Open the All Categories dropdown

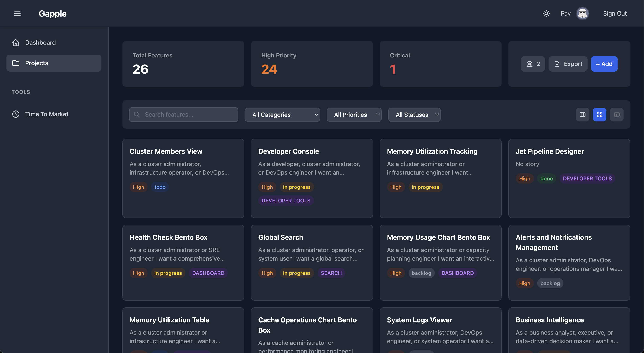pyautogui.click(x=282, y=115)
